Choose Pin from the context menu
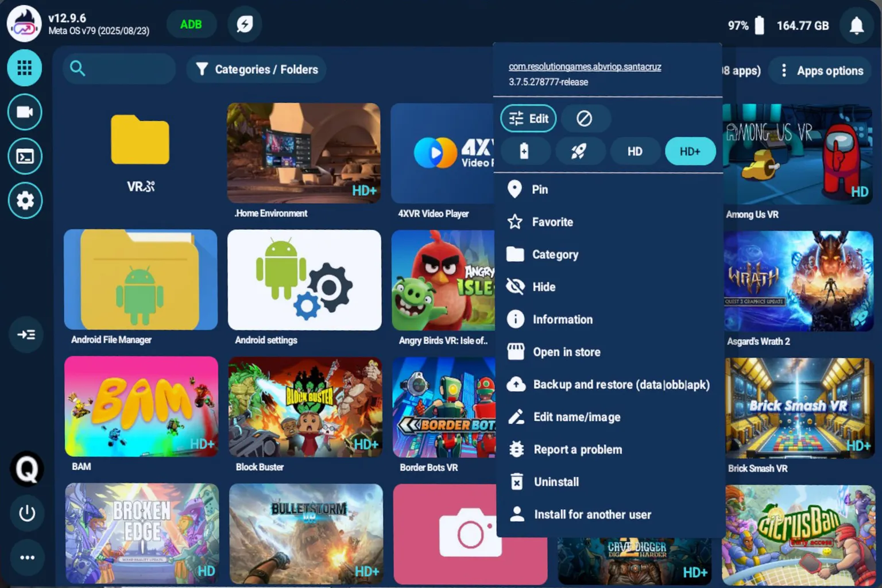Viewport: 882px width, 588px height. tap(609, 189)
